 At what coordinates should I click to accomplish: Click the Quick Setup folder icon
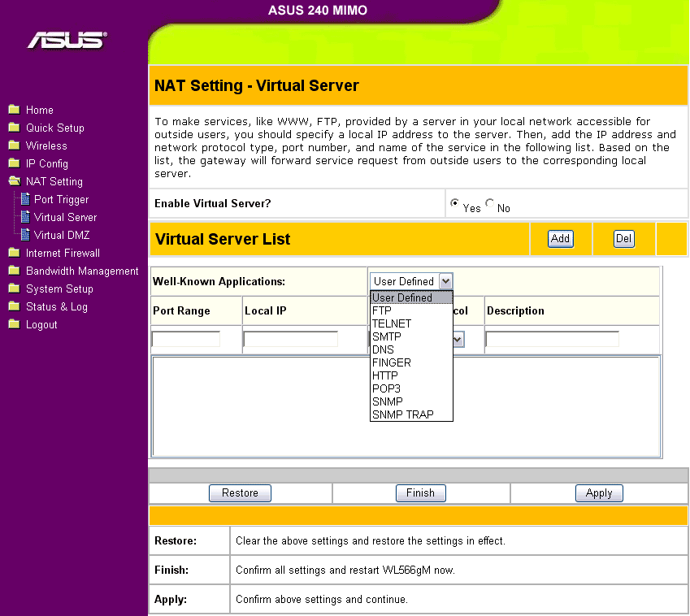(14, 127)
